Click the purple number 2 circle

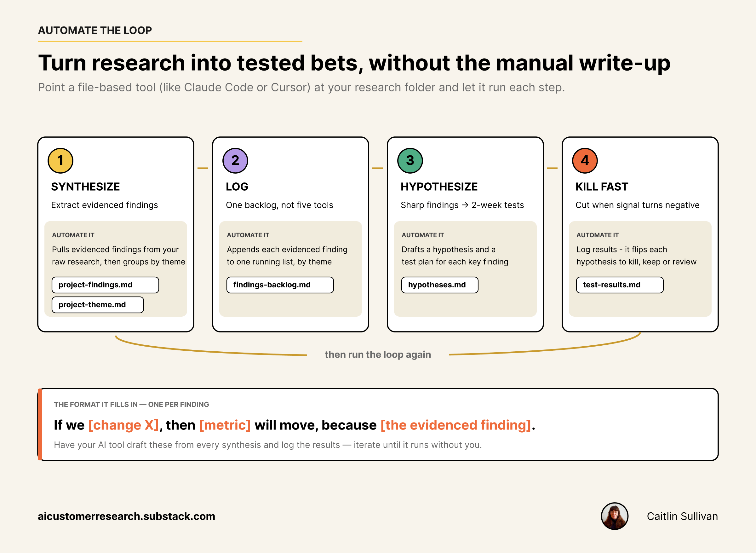[x=235, y=161]
